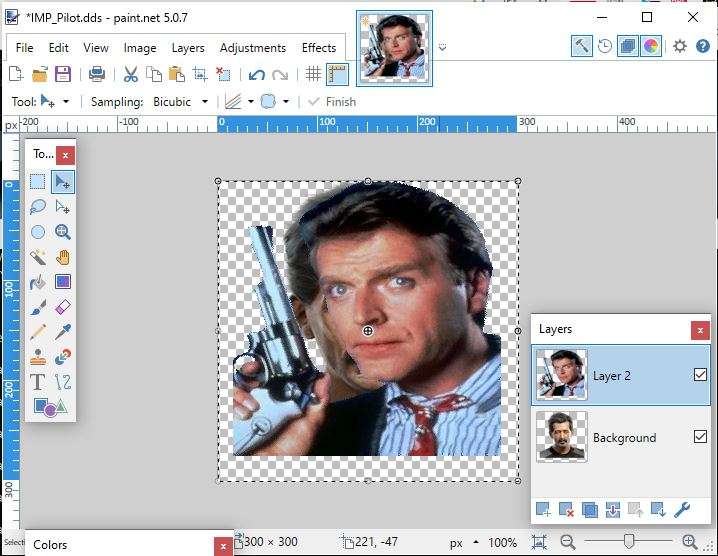Open the File menu
The height and width of the screenshot is (556, 718).
point(24,48)
